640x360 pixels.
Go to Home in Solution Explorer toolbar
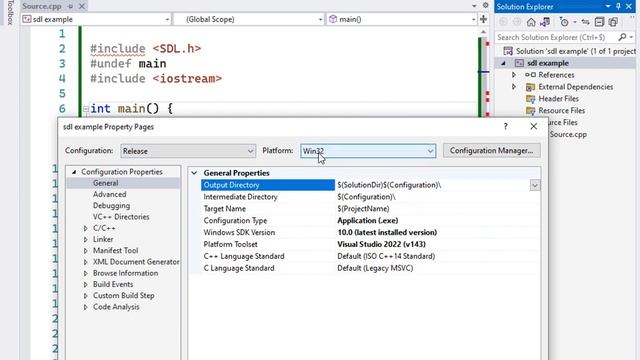531,22
